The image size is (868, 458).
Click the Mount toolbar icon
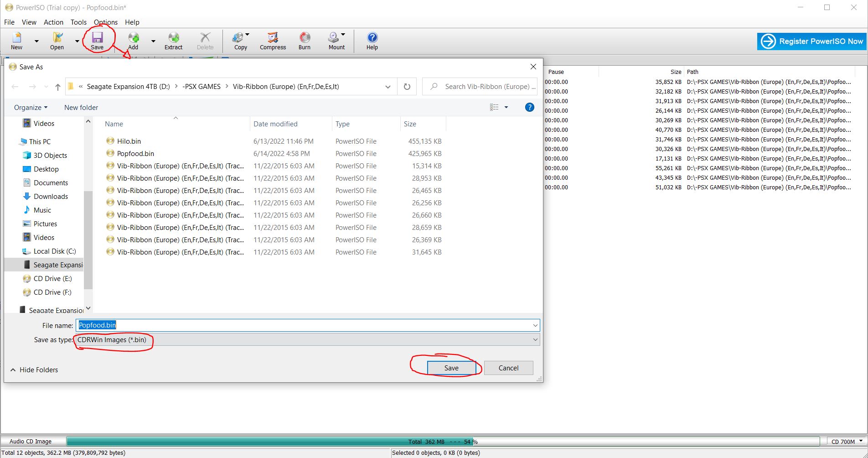(336, 41)
